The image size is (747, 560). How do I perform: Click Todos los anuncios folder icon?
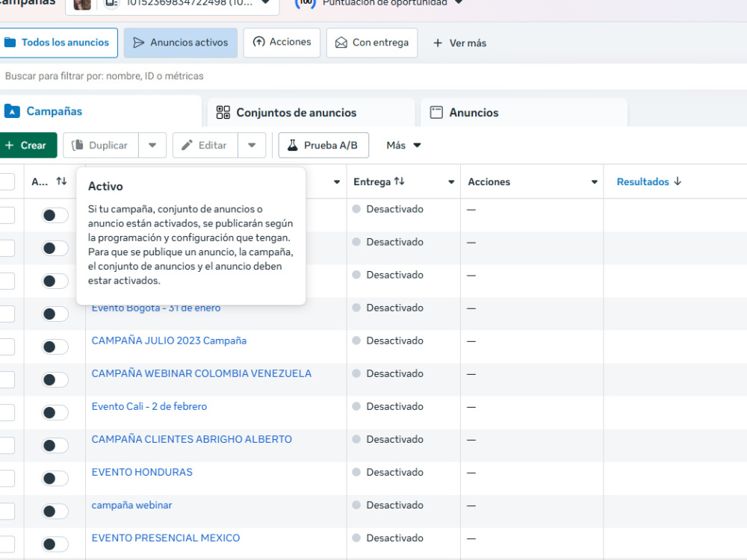10,43
